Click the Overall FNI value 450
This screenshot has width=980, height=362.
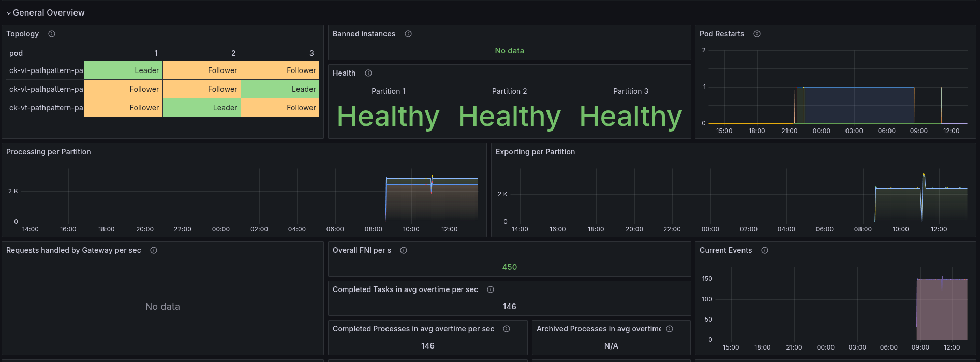[510, 267]
